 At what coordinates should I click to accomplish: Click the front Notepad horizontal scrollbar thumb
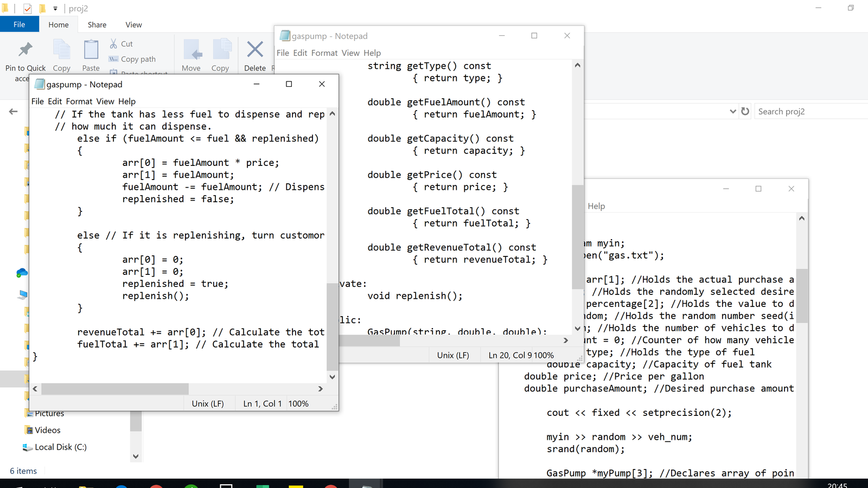click(x=114, y=389)
